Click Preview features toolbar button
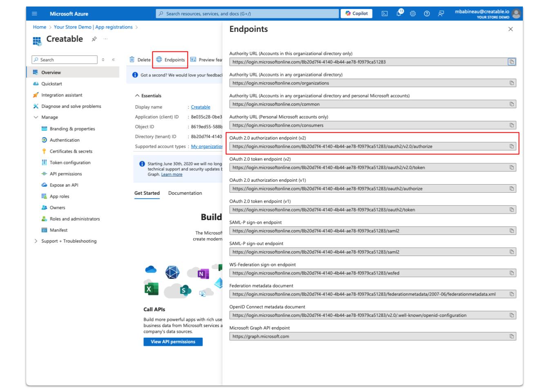Screen dimensions: 549x392 [x=206, y=60]
